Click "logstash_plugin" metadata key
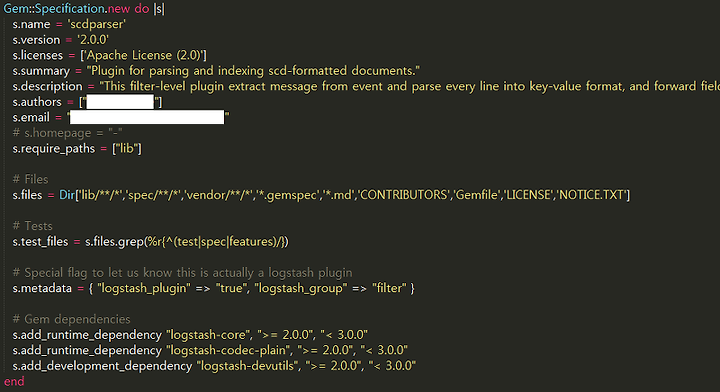Viewport: 720px width, 392px height. pyautogui.click(x=144, y=288)
